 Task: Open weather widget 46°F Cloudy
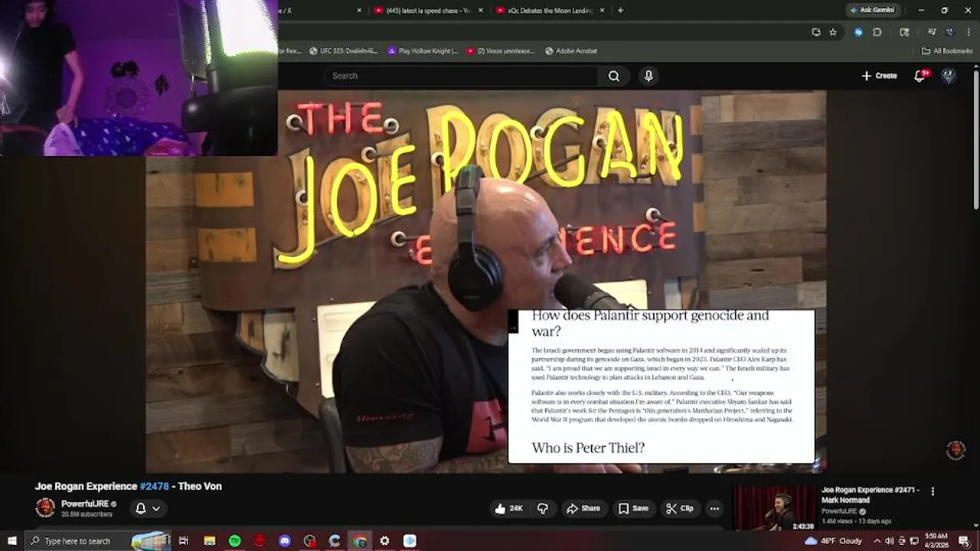tap(835, 541)
